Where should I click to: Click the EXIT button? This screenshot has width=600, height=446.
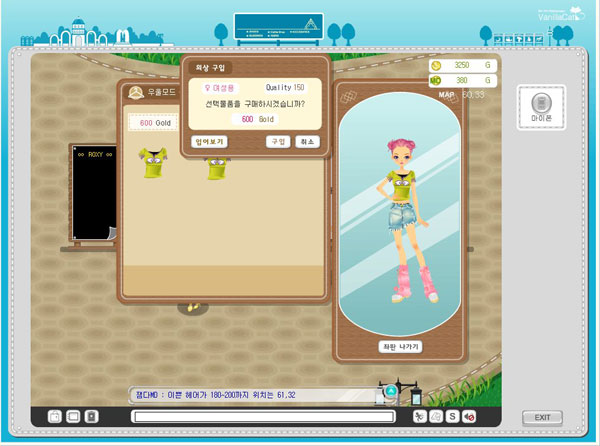coord(542,417)
